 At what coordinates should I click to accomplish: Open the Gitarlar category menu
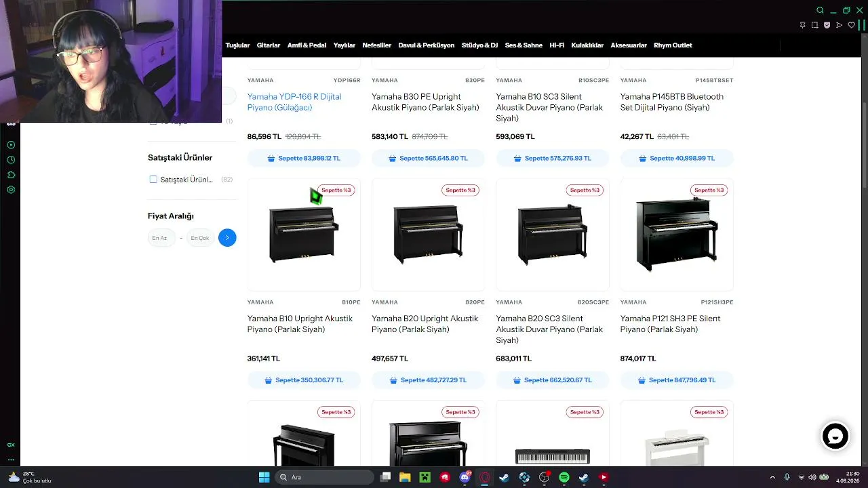tap(269, 45)
